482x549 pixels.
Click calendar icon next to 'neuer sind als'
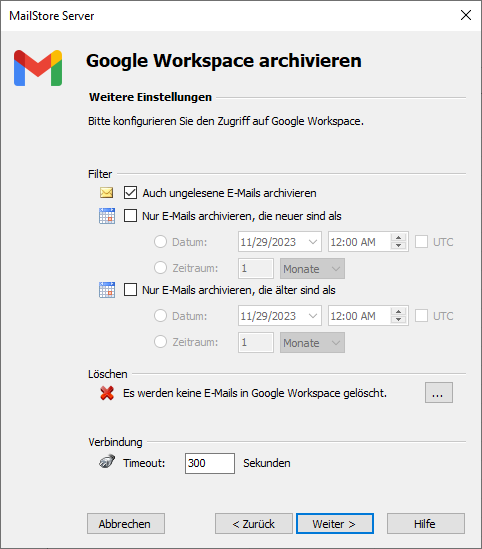[x=107, y=216]
